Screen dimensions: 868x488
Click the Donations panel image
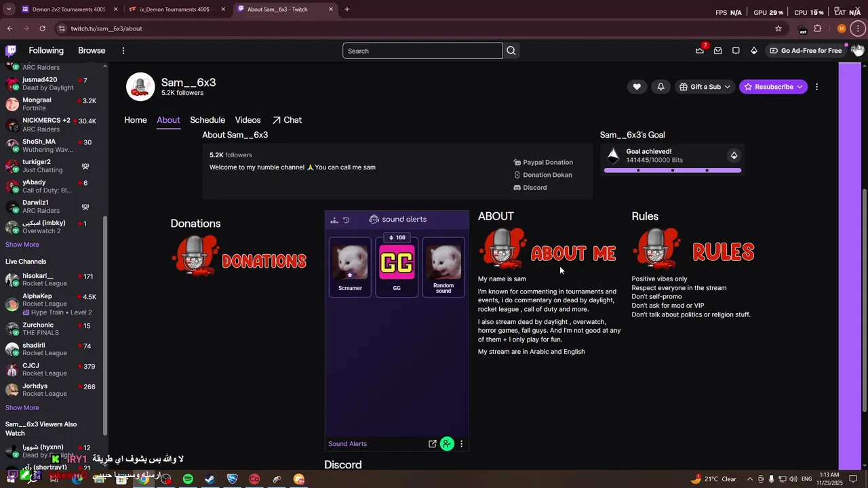point(239,256)
